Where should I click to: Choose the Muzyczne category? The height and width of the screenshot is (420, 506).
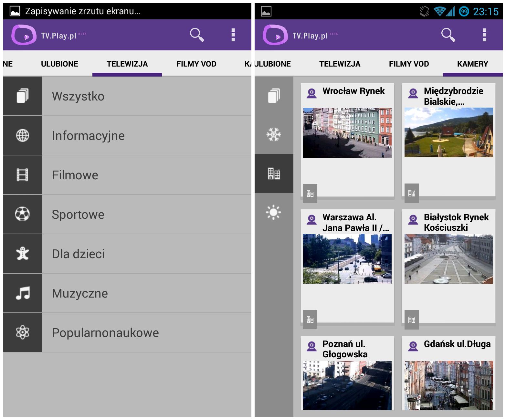tap(127, 293)
